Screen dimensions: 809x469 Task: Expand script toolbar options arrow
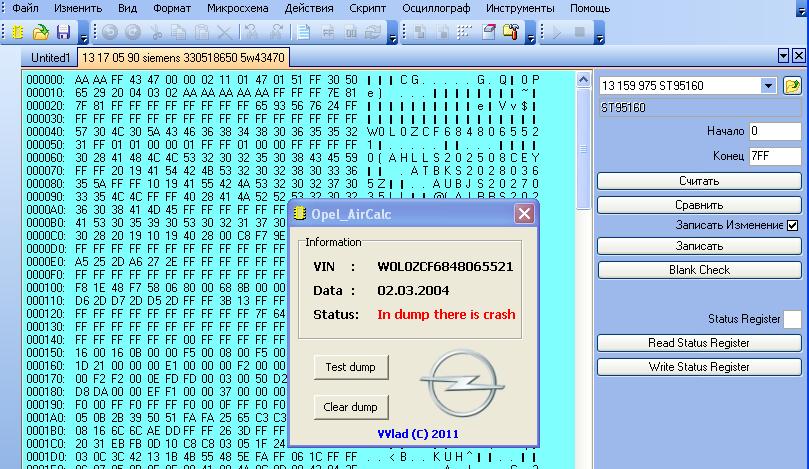[x=599, y=38]
